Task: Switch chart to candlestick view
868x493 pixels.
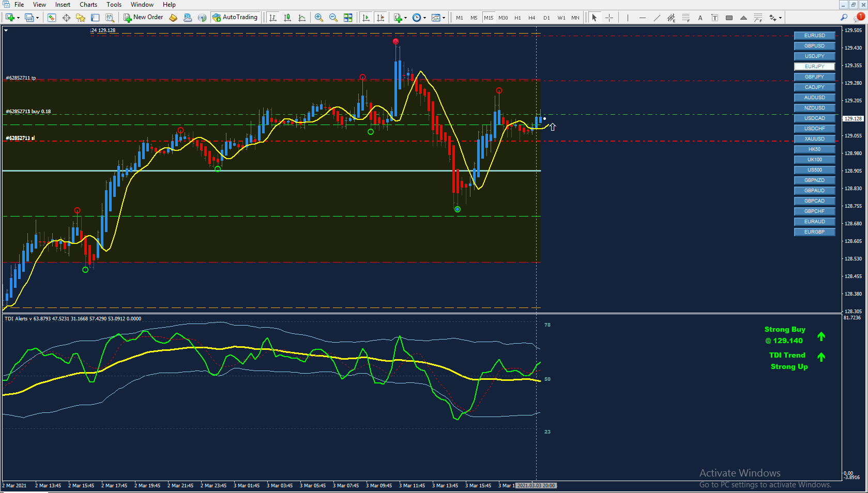Action: pyautogui.click(x=287, y=18)
